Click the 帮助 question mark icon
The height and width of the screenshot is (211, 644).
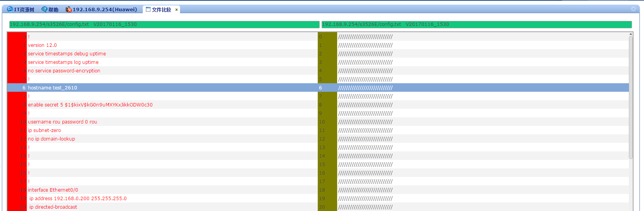(x=45, y=9)
